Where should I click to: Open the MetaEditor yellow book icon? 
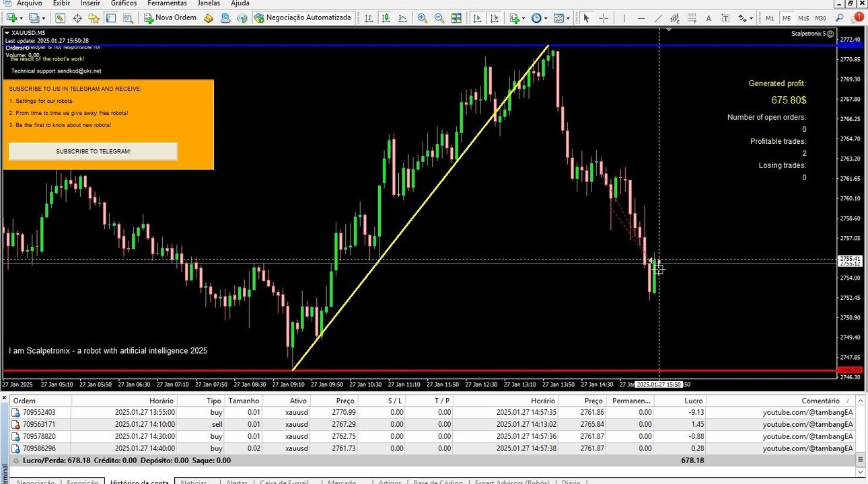209,18
